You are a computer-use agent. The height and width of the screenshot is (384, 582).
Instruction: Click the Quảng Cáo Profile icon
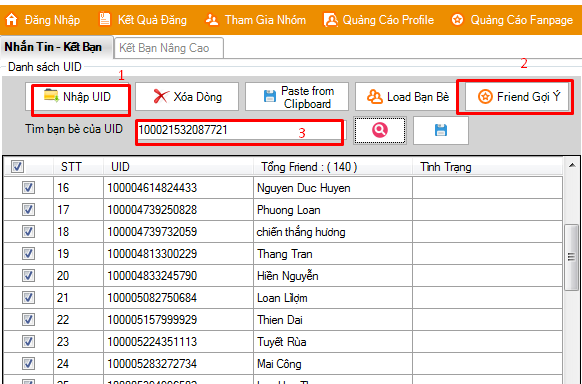330,20
